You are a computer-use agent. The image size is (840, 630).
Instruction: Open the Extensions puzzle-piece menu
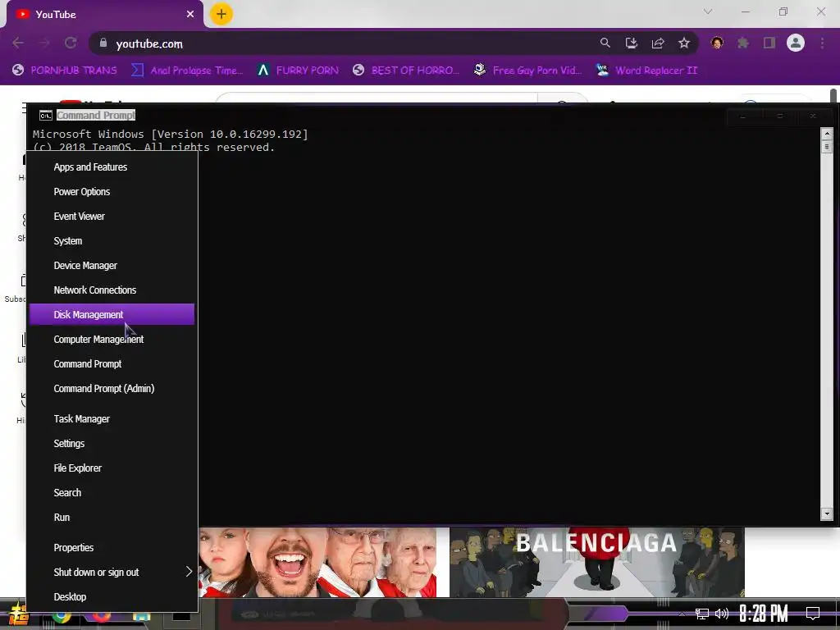coord(742,43)
